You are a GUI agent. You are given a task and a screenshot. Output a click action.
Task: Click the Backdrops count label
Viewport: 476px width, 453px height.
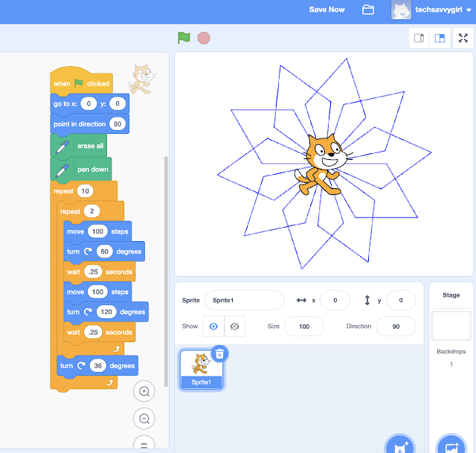point(451,351)
